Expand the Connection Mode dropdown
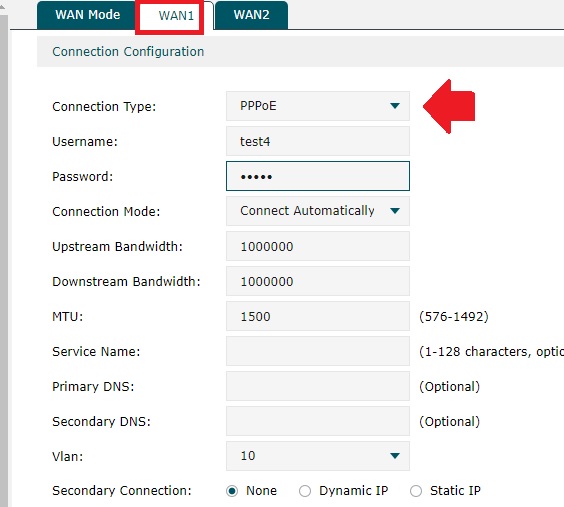 tap(318, 211)
